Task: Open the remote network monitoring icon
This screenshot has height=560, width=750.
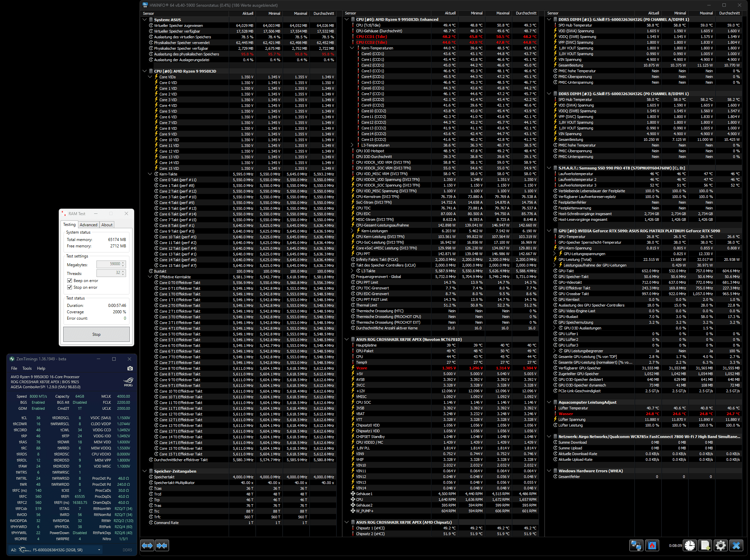Action: (x=636, y=546)
